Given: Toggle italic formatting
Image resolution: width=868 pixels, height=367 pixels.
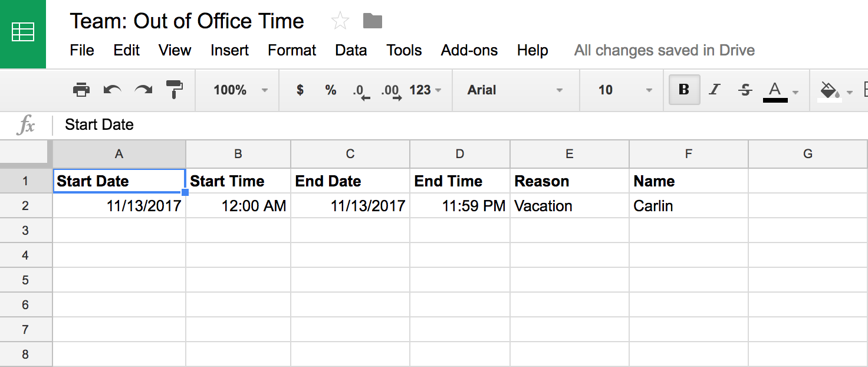Looking at the screenshot, I should [x=715, y=90].
